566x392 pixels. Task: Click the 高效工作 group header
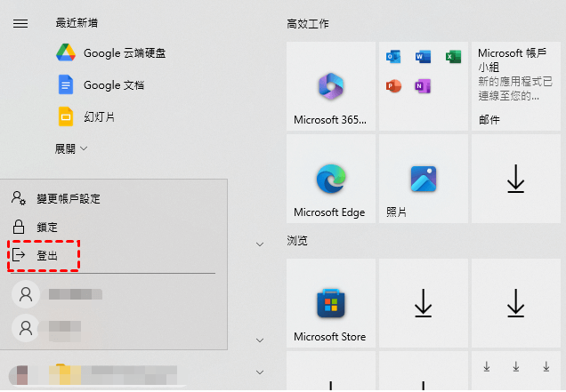[308, 24]
